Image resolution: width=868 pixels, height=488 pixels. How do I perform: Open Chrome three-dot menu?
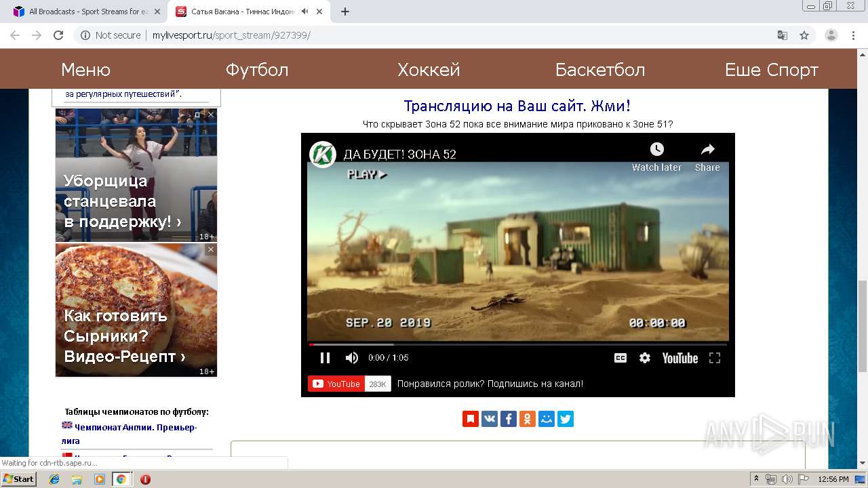853,35
